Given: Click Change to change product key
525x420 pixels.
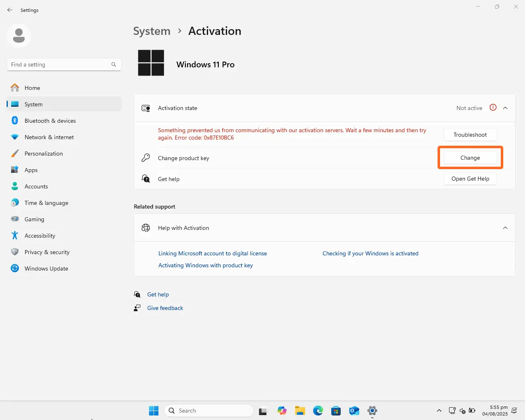Looking at the screenshot, I should coord(470,158).
